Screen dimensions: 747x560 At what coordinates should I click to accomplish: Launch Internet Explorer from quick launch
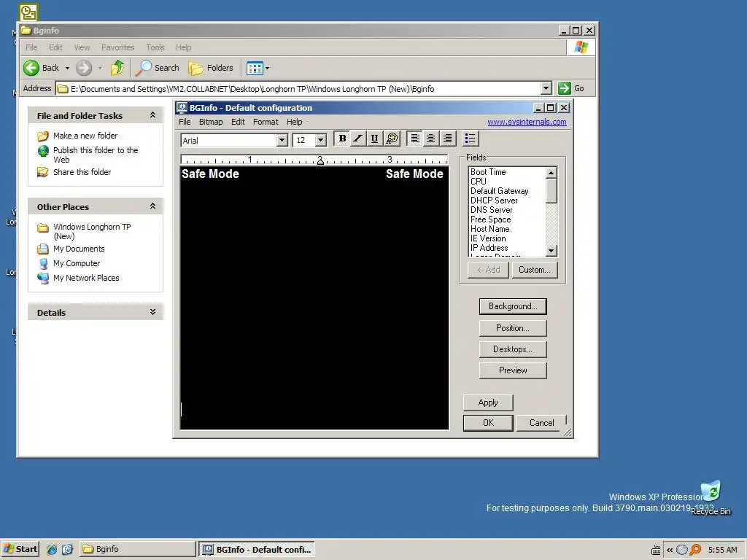click(52, 549)
